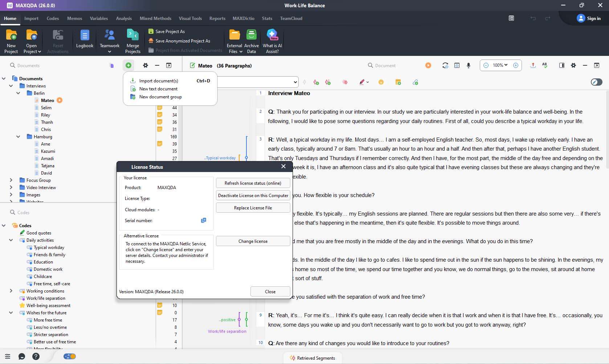Image resolution: width=609 pixels, height=364 pixels.
Task: Open the zoom level 100% dropdown
Action: click(500, 65)
